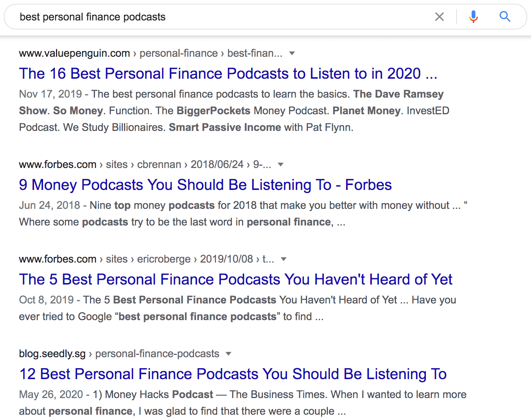This screenshot has height=420, width=531.
Task: Click the blue magnifying glass search icon
Action: pos(505,17)
